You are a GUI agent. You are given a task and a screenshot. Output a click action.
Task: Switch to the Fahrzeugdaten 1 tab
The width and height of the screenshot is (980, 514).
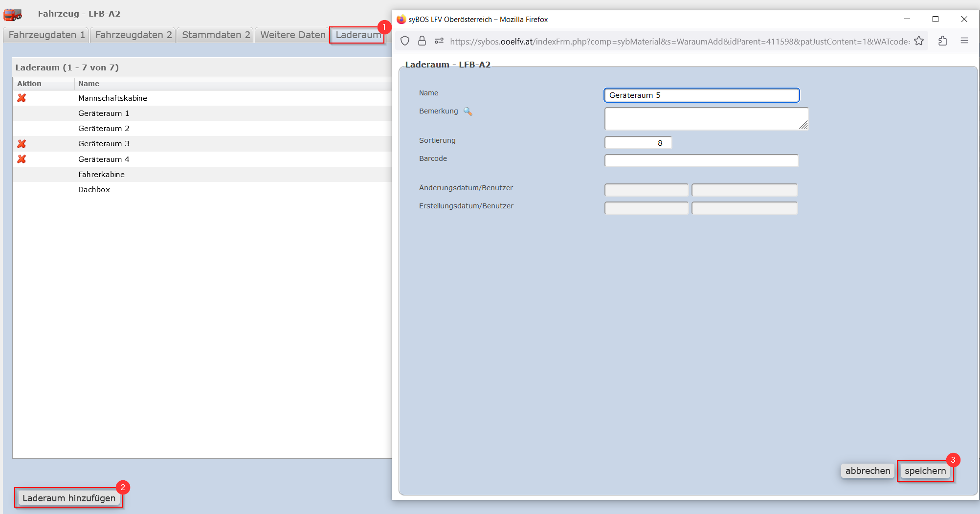46,35
